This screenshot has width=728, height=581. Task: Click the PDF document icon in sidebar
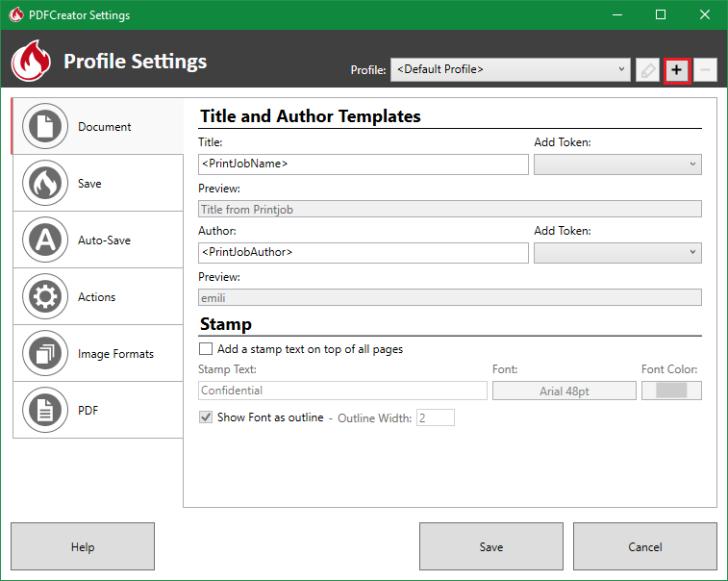click(x=45, y=410)
